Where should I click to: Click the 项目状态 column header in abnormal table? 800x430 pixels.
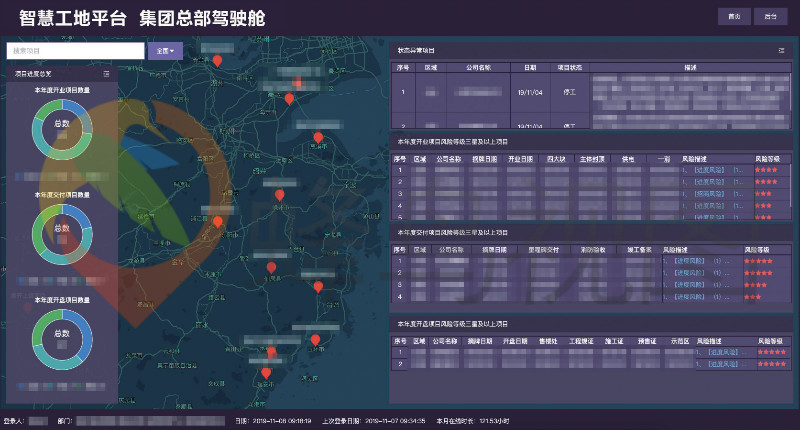(x=569, y=68)
